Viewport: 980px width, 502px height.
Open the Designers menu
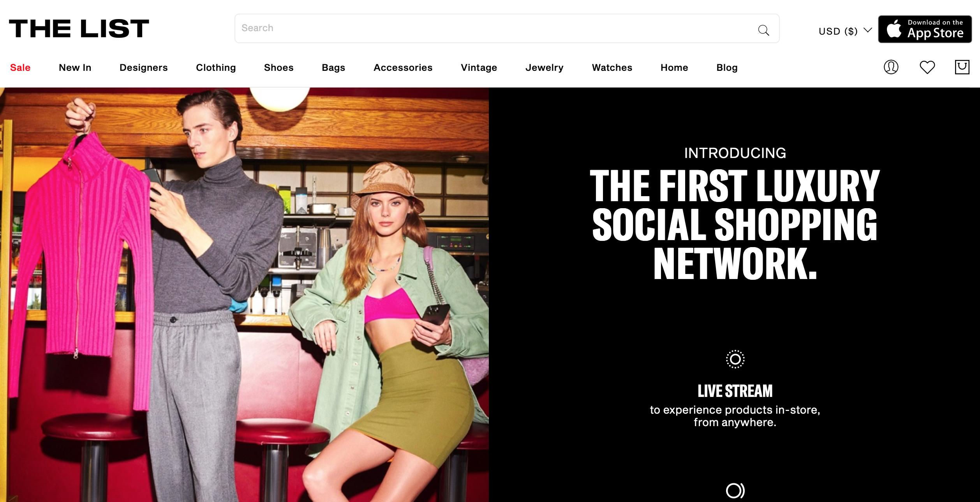pos(143,68)
